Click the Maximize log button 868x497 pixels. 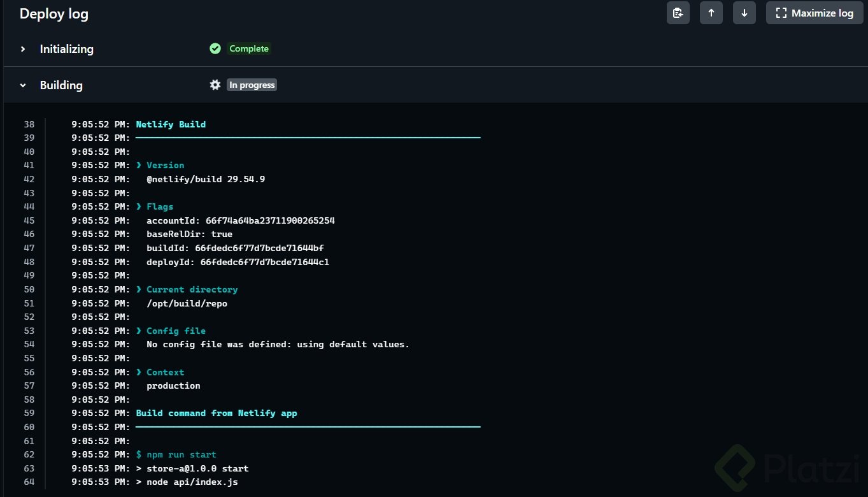pos(815,13)
